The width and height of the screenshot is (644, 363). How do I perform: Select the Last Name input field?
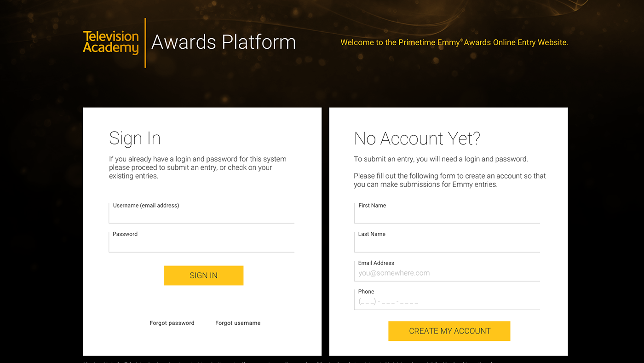pyautogui.click(x=447, y=242)
